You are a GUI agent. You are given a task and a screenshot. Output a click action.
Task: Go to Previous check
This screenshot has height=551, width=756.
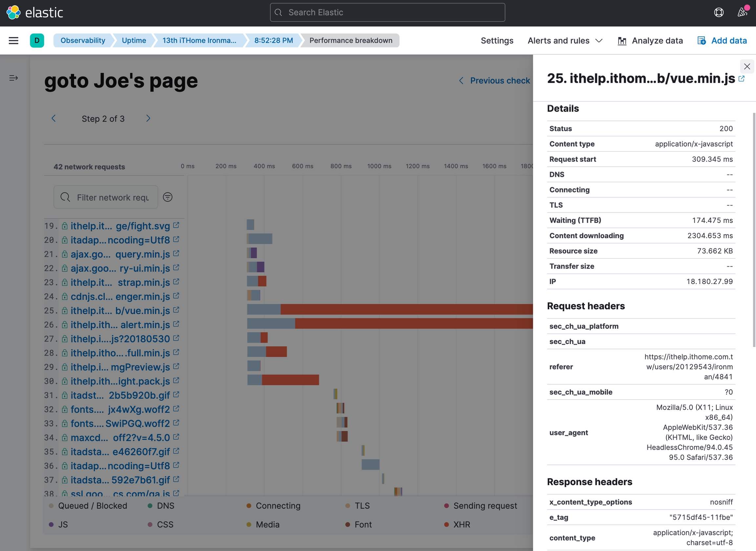click(x=495, y=81)
